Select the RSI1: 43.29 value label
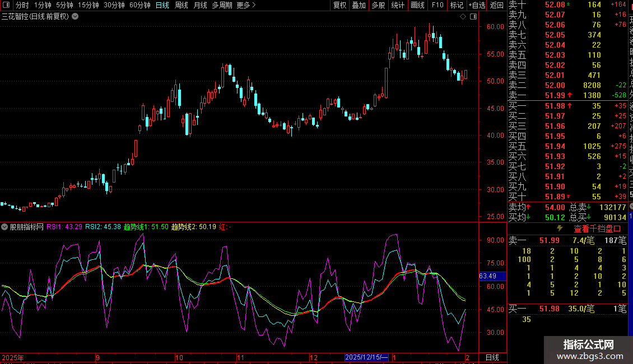Viewport: 633px width, 364px height. tap(64, 227)
